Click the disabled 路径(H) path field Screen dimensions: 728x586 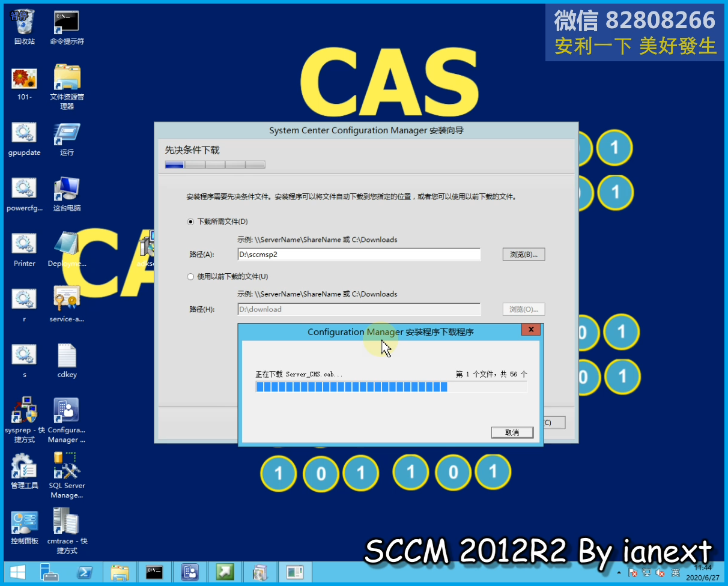click(359, 309)
